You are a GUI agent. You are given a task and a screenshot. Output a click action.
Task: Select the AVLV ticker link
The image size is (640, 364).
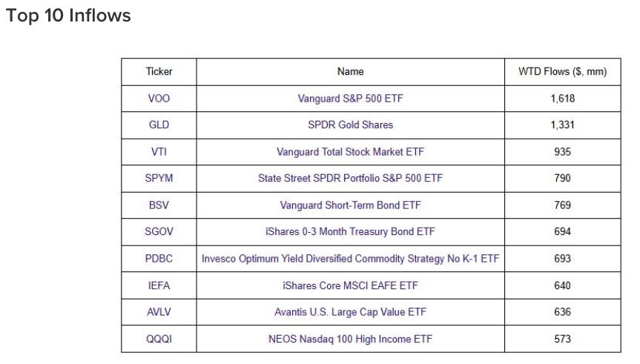click(x=159, y=312)
